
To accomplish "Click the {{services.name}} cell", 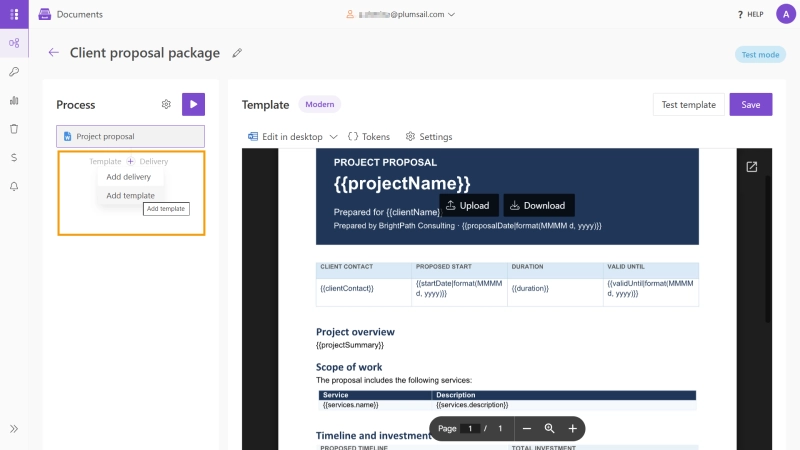I will (375, 405).
